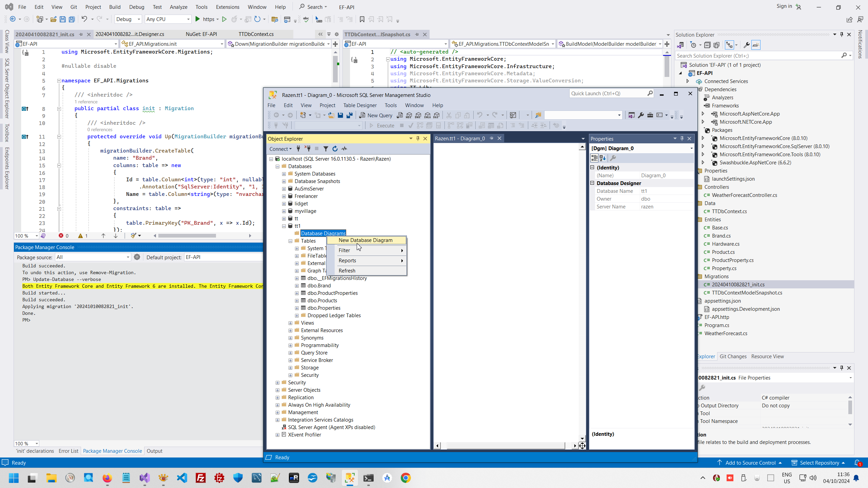Viewport: 868px width, 488px height.
Task: Open the Table Designer menu
Action: (360, 105)
